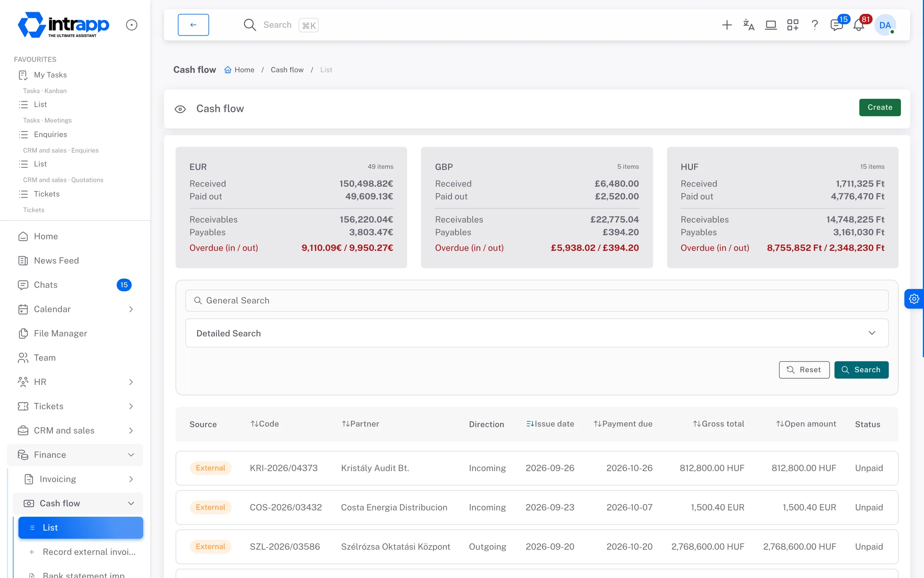Click partner Costa Energia Distribucion
Viewport: 924px width, 578px height.
pos(394,507)
